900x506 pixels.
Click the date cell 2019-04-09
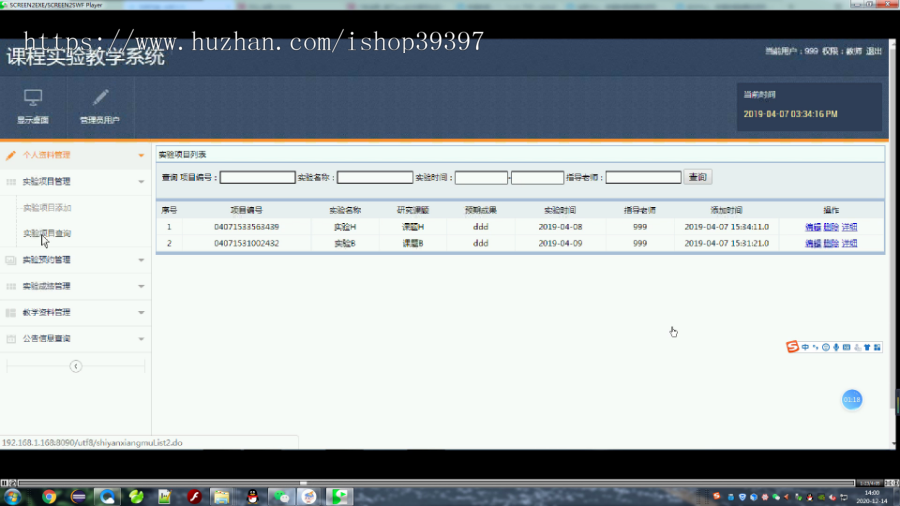pos(560,243)
